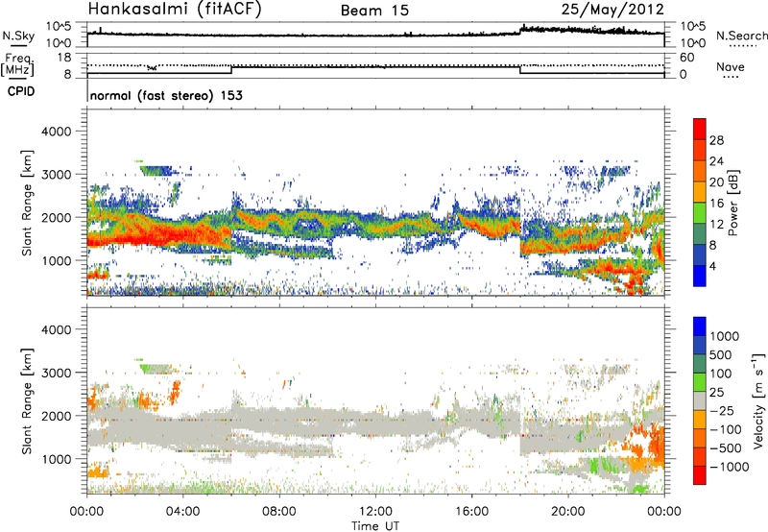Click the 4000 tick of the power panel
The width and height of the screenshot is (768, 532).
click(x=56, y=132)
